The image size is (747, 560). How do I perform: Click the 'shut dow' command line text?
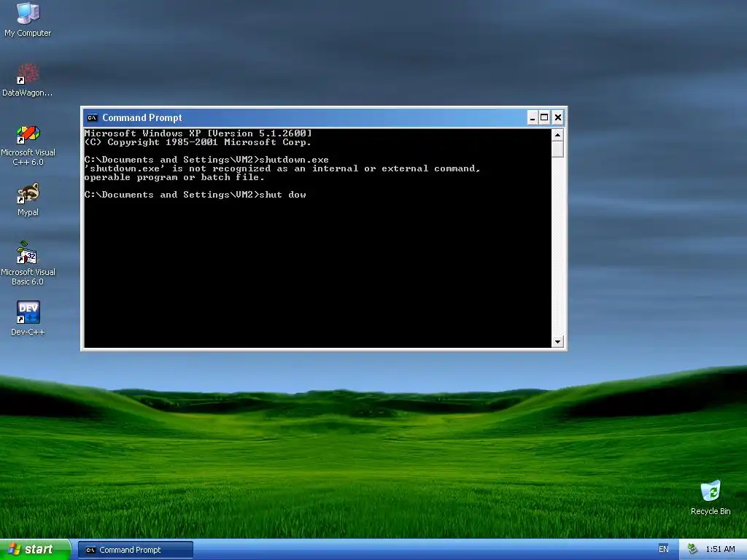click(x=283, y=195)
